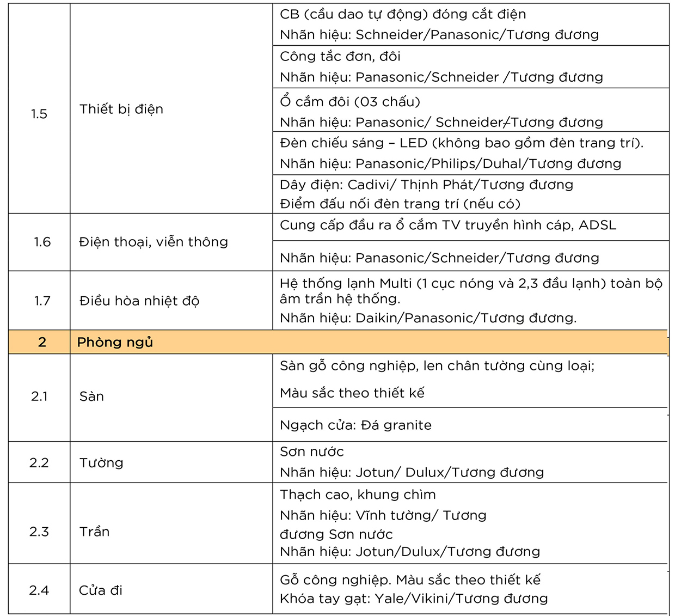Select the 'Điện thoại, viễn thông' cell
675x616 pixels.
click(x=154, y=242)
